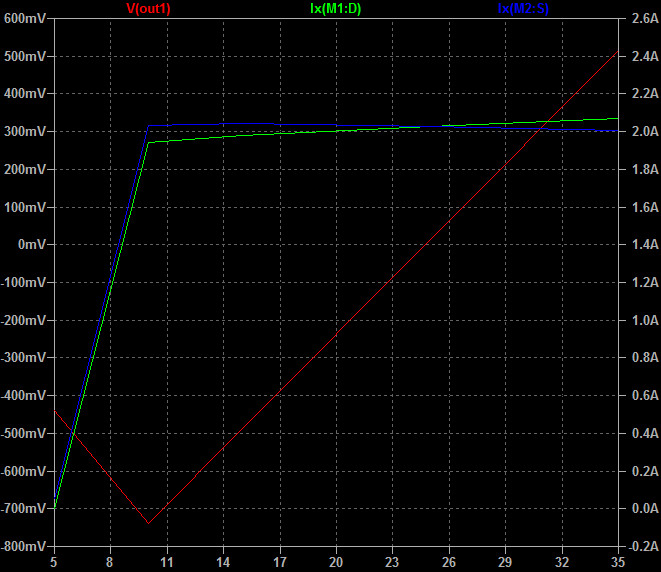Image resolution: width=661 pixels, height=572 pixels.
Task: Click the blue curve's knee point
Action: (148, 126)
